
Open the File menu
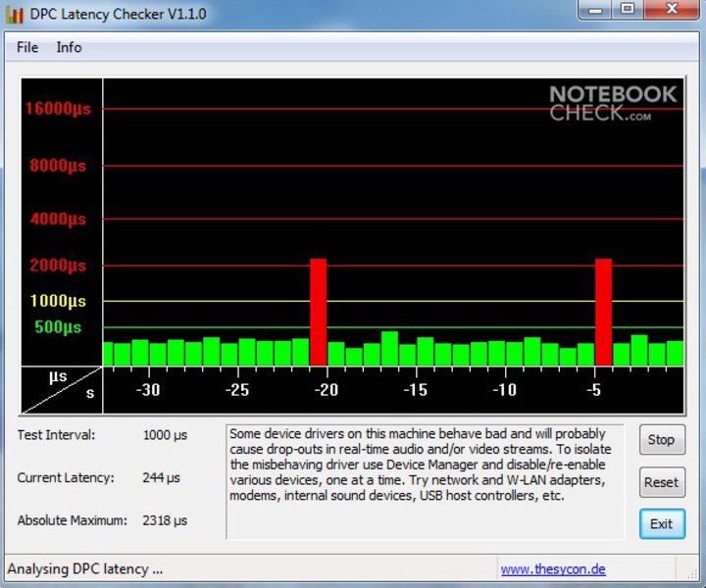click(x=27, y=47)
